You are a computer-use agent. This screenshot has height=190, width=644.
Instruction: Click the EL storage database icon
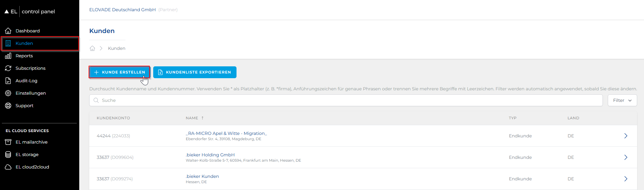point(8,154)
